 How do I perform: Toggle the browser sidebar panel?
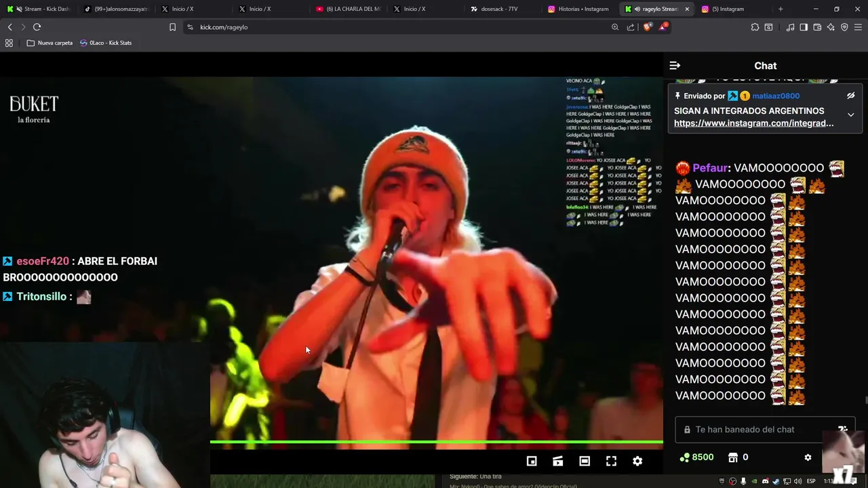[x=804, y=27]
